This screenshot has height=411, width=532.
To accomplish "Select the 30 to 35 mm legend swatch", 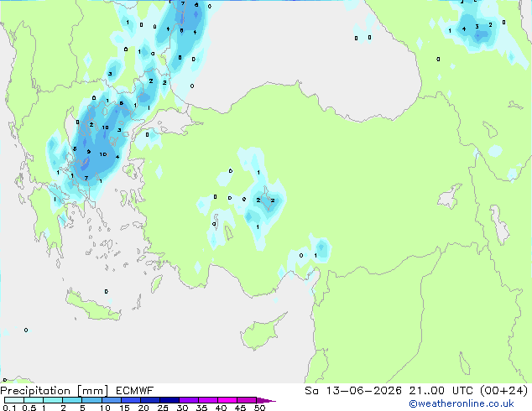I will pyautogui.click(x=189, y=400).
